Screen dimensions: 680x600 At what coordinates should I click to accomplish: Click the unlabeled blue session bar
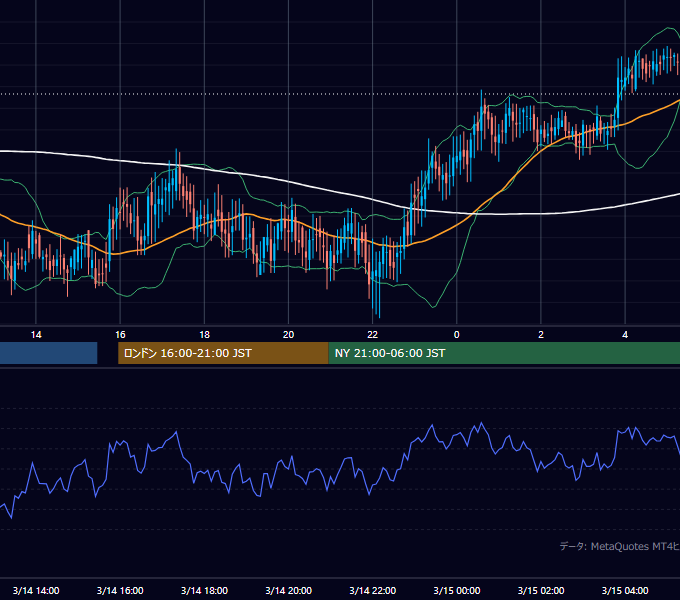point(49,353)
